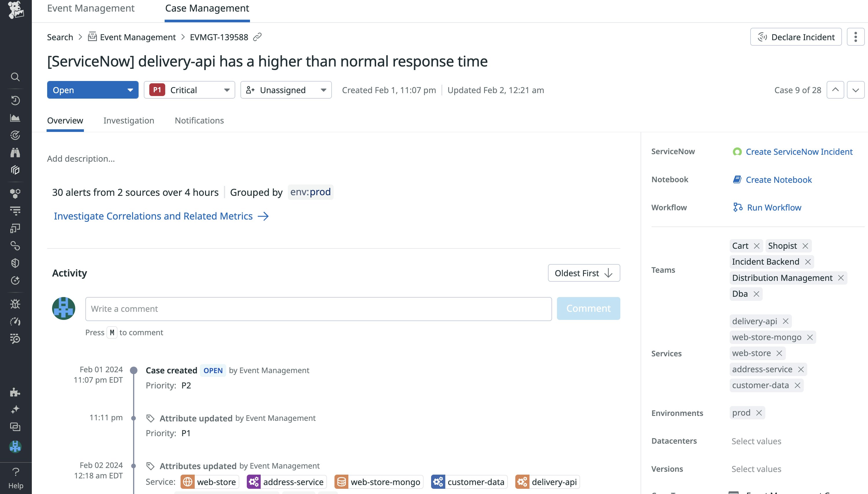This screenshot has width=868, height=494.
Task: Open the search magnifier in sidebar
Action: pyautogui.click(x=15, y=77)
